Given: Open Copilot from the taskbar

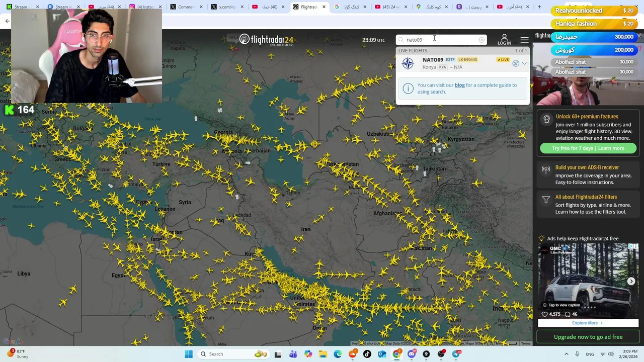Looking at the screenshot, I should 308,354.
